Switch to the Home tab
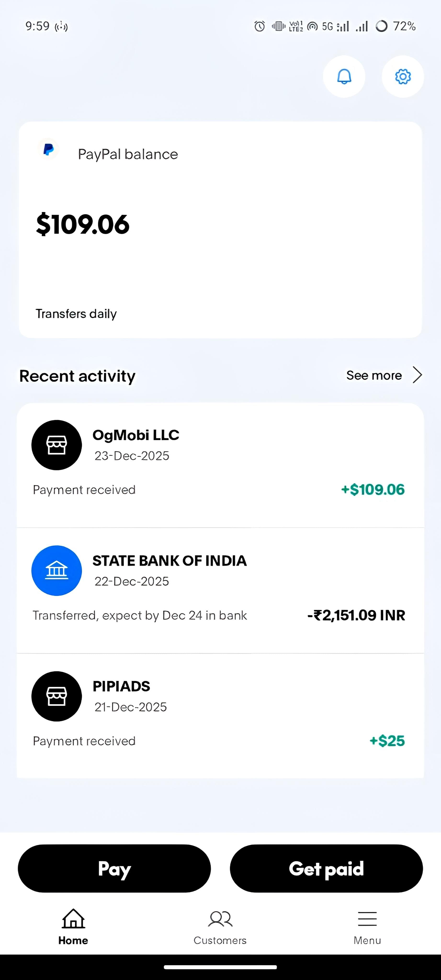 tap(73, 927)
